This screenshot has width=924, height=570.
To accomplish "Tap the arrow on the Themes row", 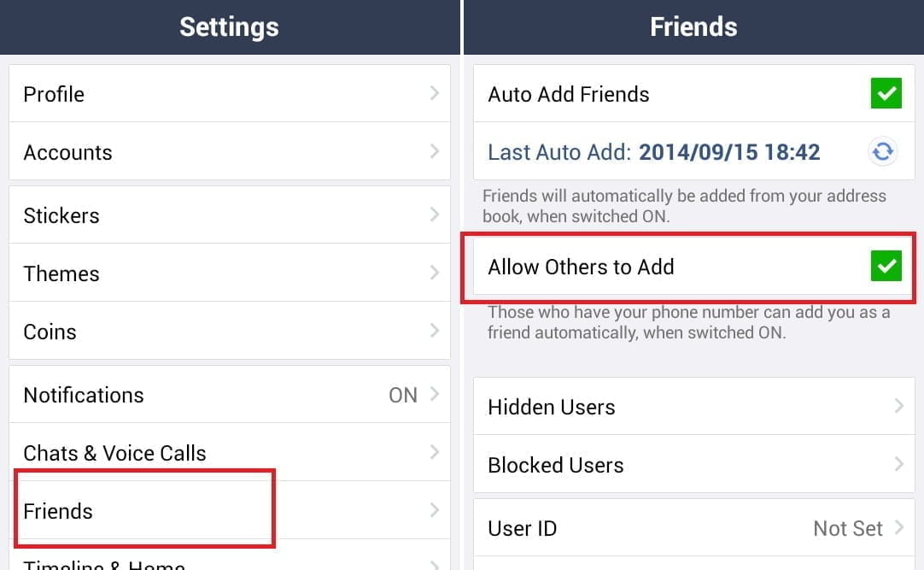I will coord(435,273).
